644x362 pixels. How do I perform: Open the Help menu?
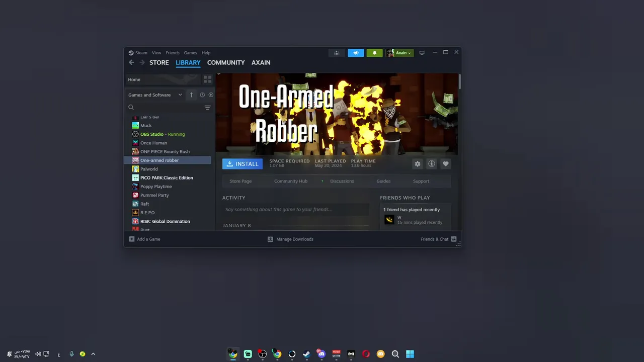206,53
